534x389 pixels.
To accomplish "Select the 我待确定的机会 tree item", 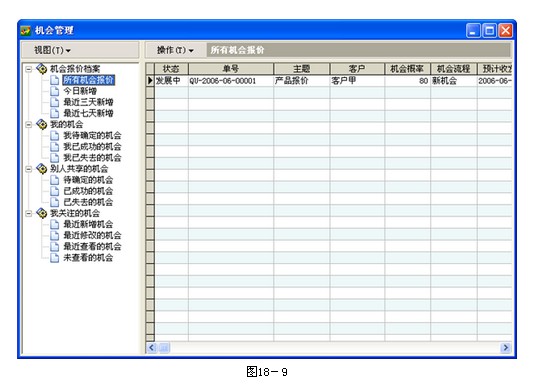I will pyautogui.click(x=92, y=136).
